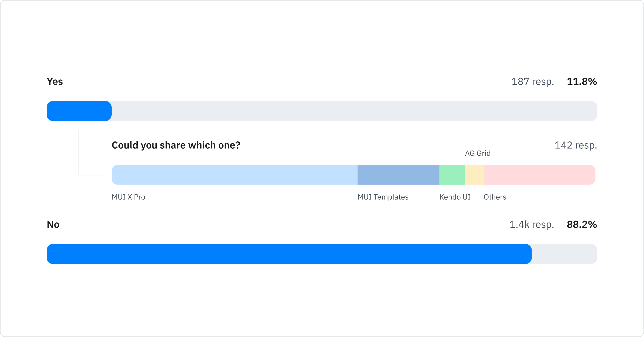
Task: Click the "AG Grid" label above the bar
Action: (478, 153)
